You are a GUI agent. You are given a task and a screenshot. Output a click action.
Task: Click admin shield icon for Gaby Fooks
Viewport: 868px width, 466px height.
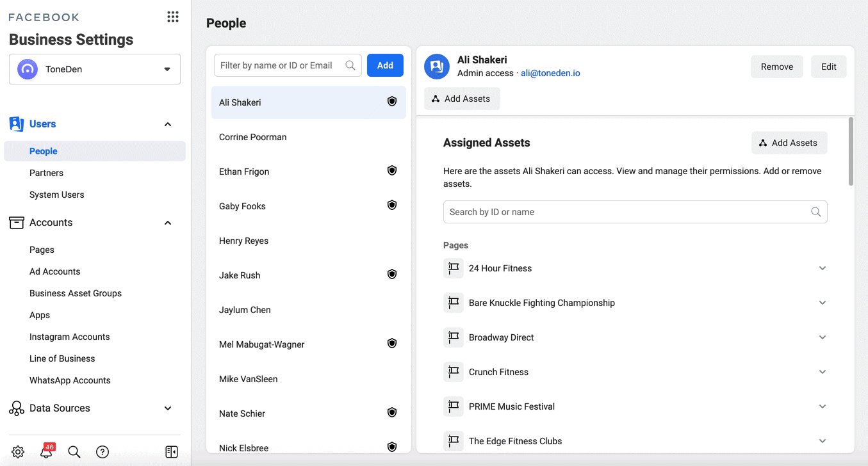coord(392,205)
